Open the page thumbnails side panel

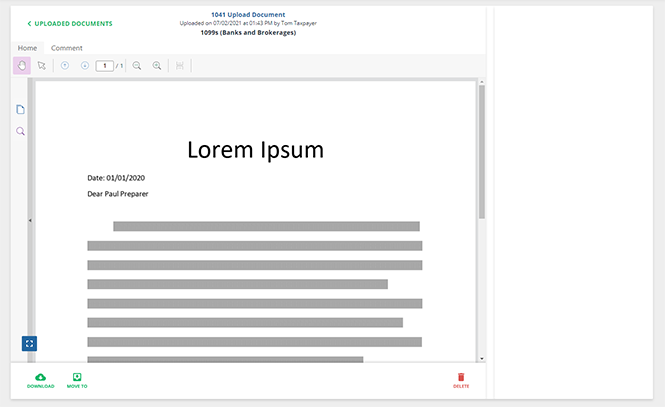click(20, 109)
